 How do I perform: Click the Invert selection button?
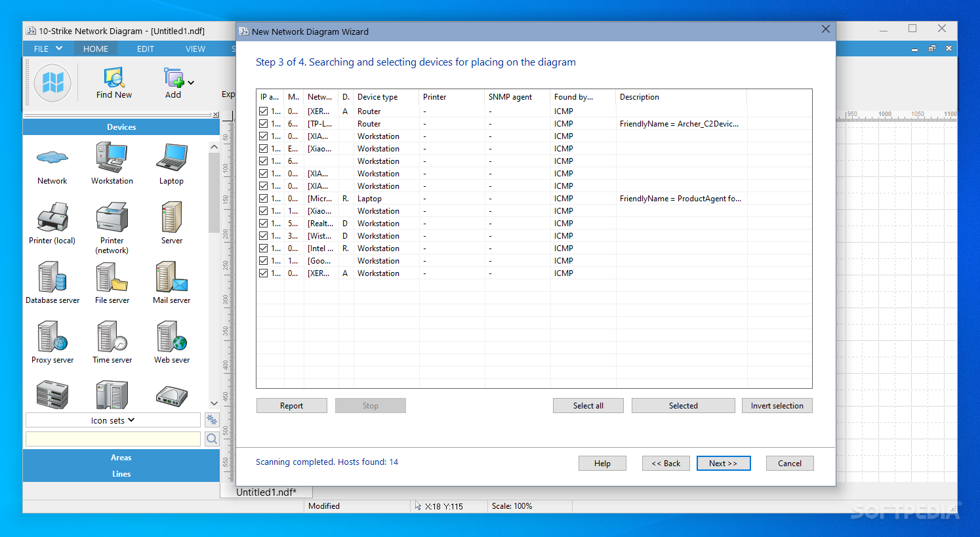(777, 406)
